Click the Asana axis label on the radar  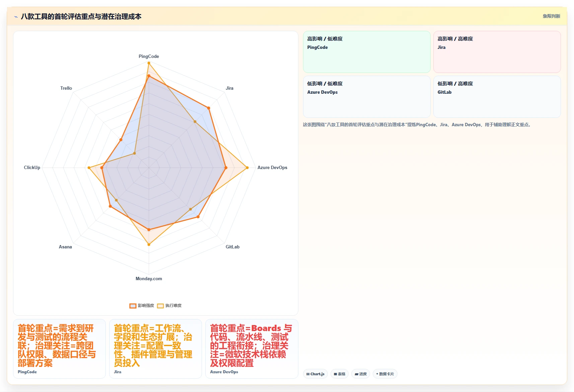point(65,247)
